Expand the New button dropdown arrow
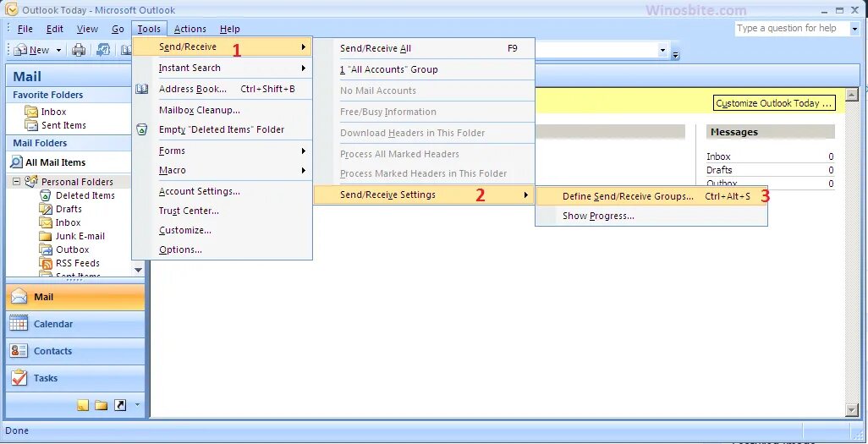 click(58, 51)
